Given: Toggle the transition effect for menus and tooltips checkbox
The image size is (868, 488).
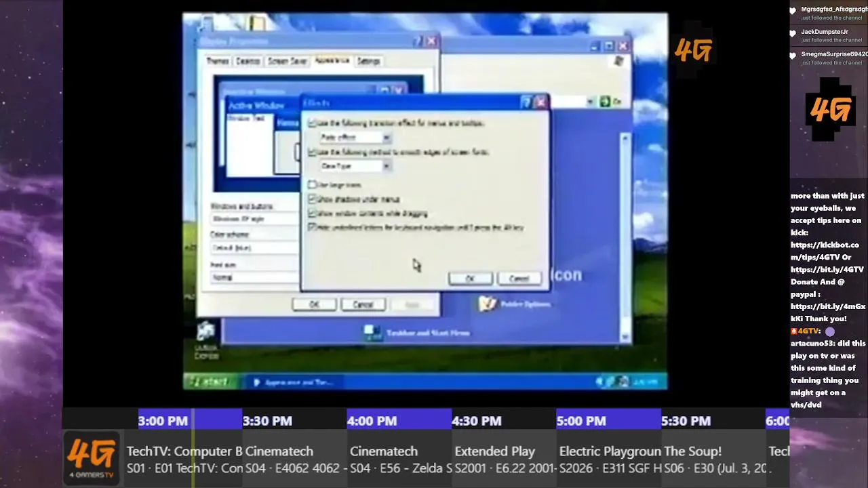Looking at the screenshot, I should 312,123.
